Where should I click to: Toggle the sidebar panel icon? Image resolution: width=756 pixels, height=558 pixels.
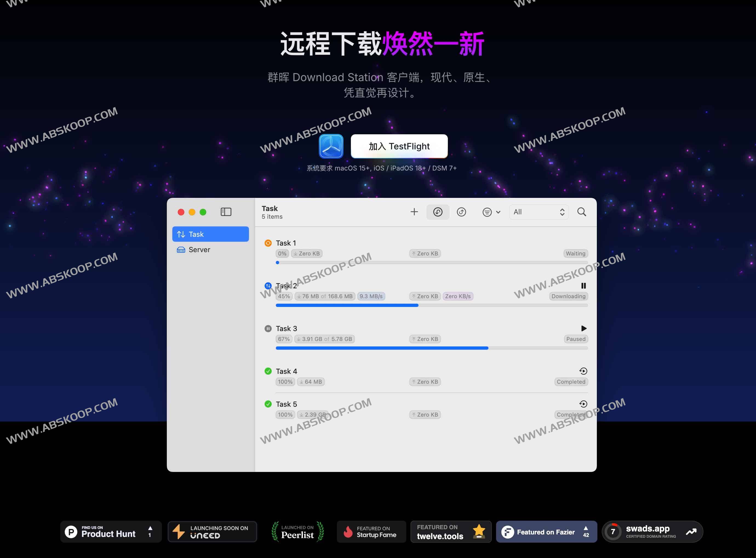click(226, 212)
